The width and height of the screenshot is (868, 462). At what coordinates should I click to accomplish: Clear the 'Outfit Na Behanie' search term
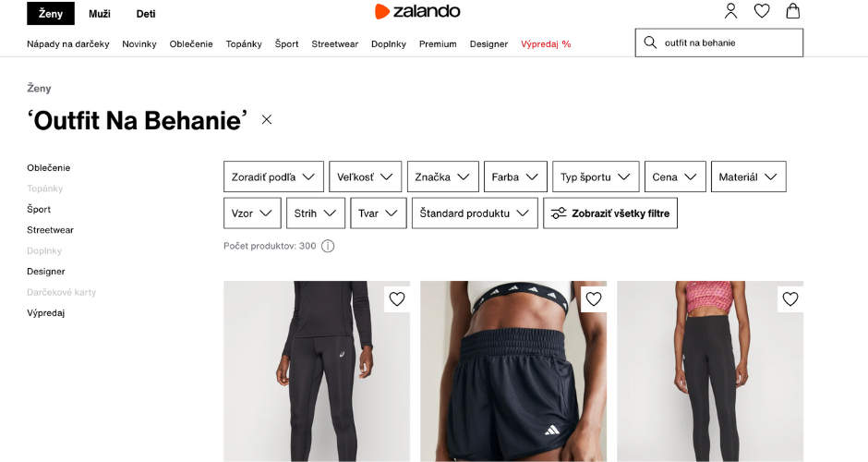pyautogui.click(x=267, y=119)
